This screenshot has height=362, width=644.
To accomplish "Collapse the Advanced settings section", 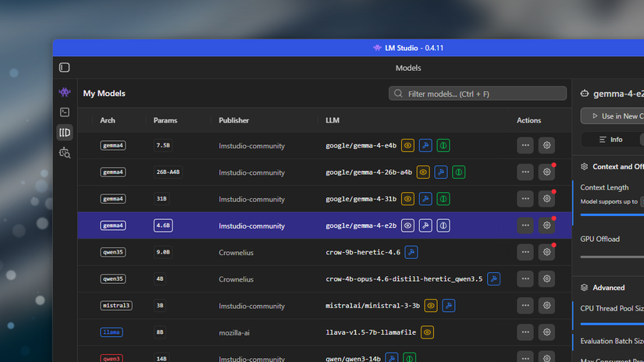I will [585, 287].
